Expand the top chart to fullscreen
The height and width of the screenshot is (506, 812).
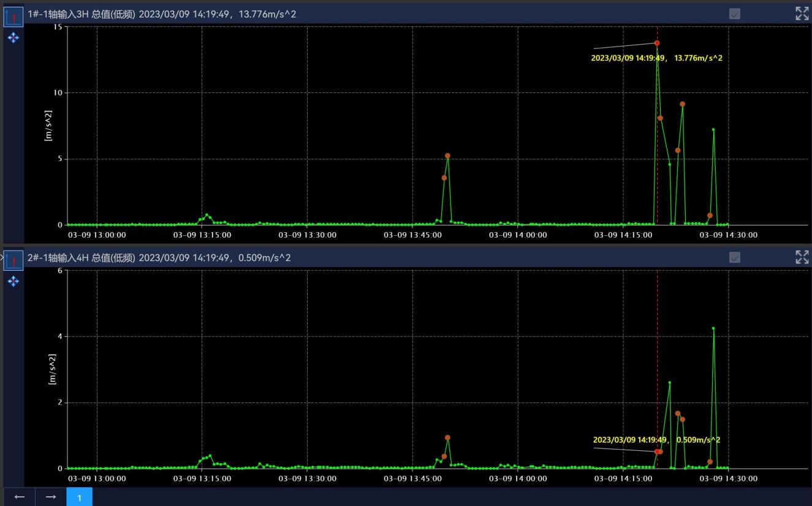[802, 13]
